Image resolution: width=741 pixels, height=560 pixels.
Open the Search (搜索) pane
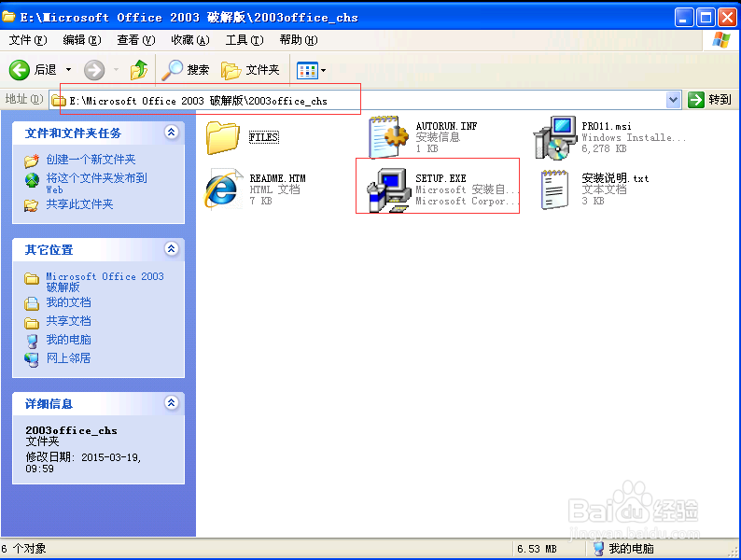pos(185,70)
